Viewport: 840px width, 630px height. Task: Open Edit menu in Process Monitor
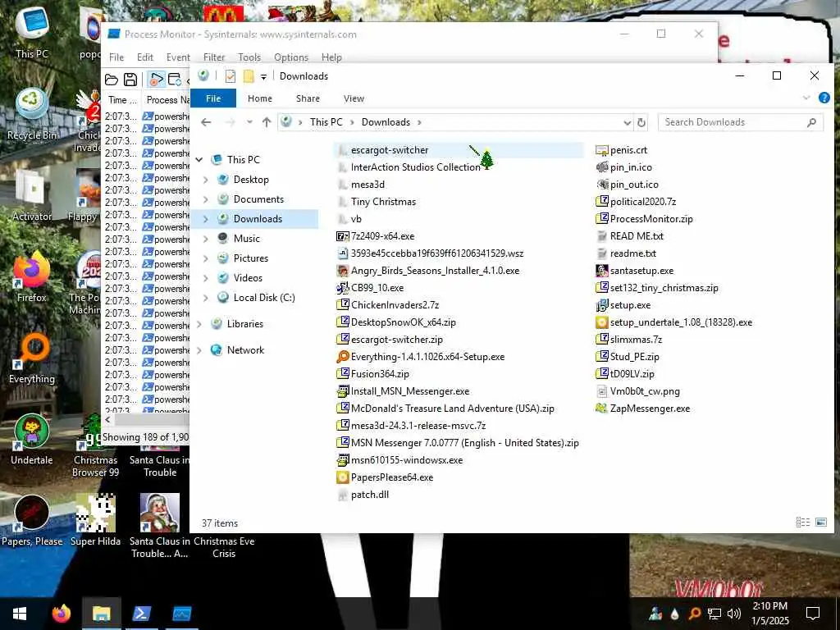tap(144, 57)
